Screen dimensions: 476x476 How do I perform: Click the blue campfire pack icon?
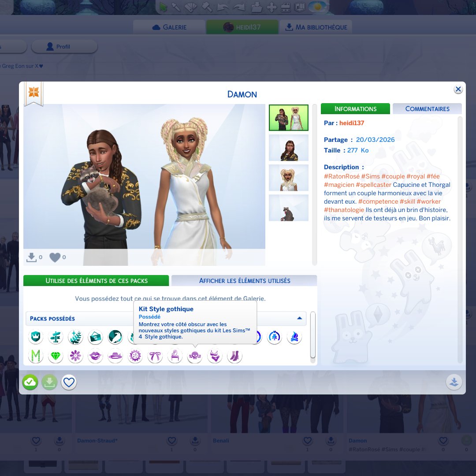[x=294, y=337]
